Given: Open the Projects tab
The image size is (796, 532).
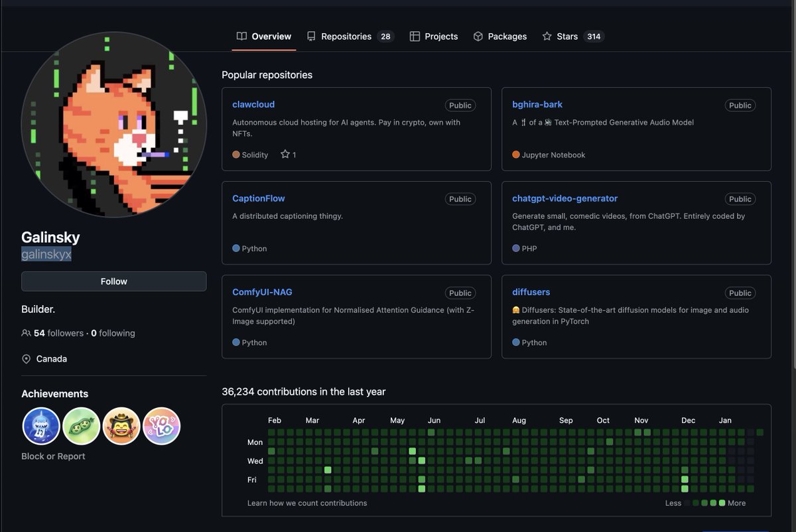Looking at the screenshot, I should pyautogui.click(x=434, y=36).
